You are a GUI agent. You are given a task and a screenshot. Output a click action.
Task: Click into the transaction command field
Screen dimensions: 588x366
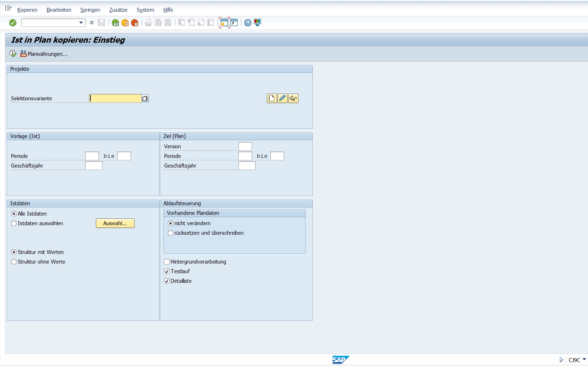(50, 23)
